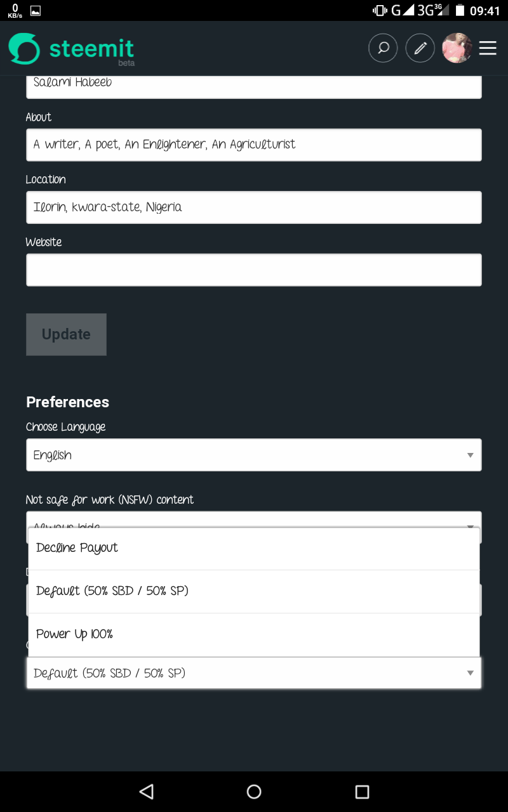
Task: Tap the pencil compose post icon
Action: tap(420, 48)
